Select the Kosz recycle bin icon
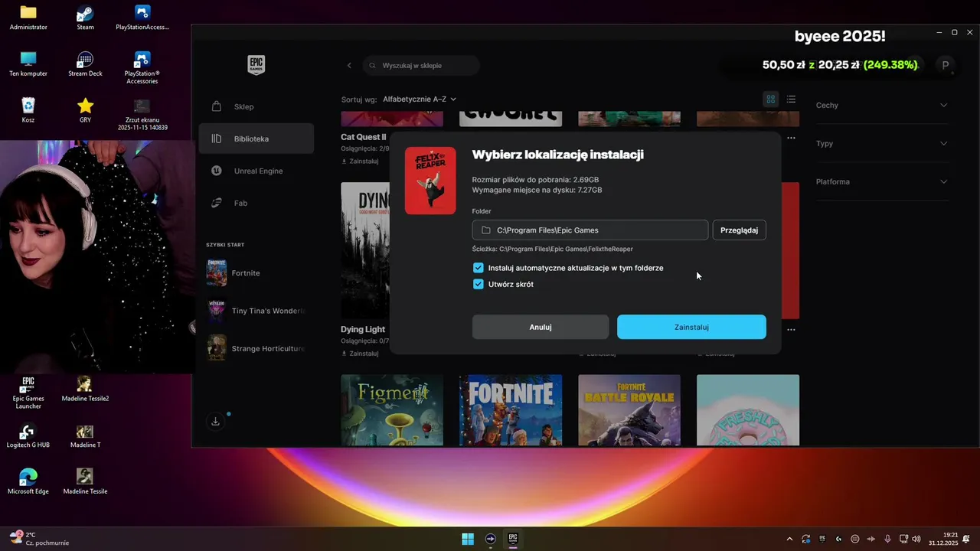 click(28, 110)
